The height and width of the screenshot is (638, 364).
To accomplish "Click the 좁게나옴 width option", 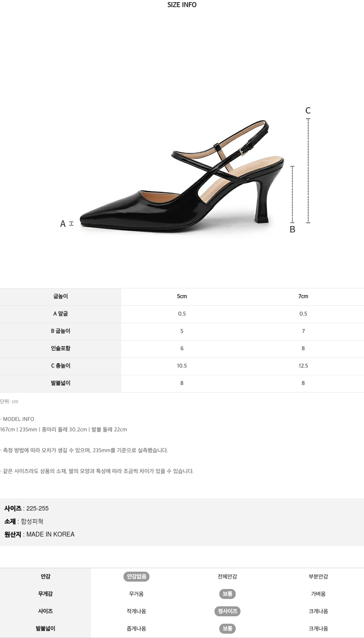I will pos(136,628).
